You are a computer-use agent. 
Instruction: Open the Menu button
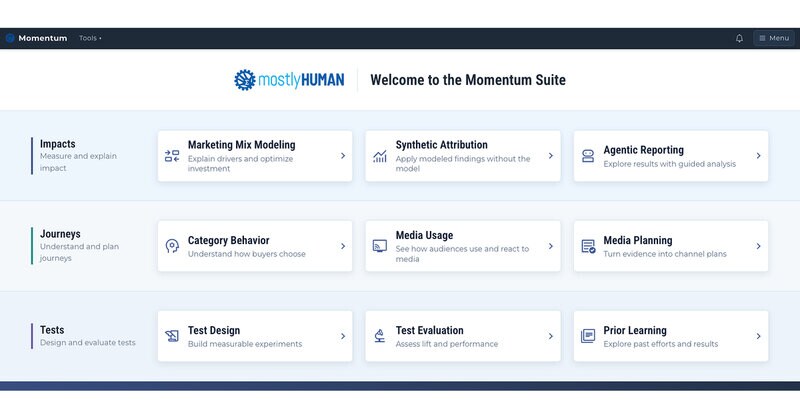point(773,38)
